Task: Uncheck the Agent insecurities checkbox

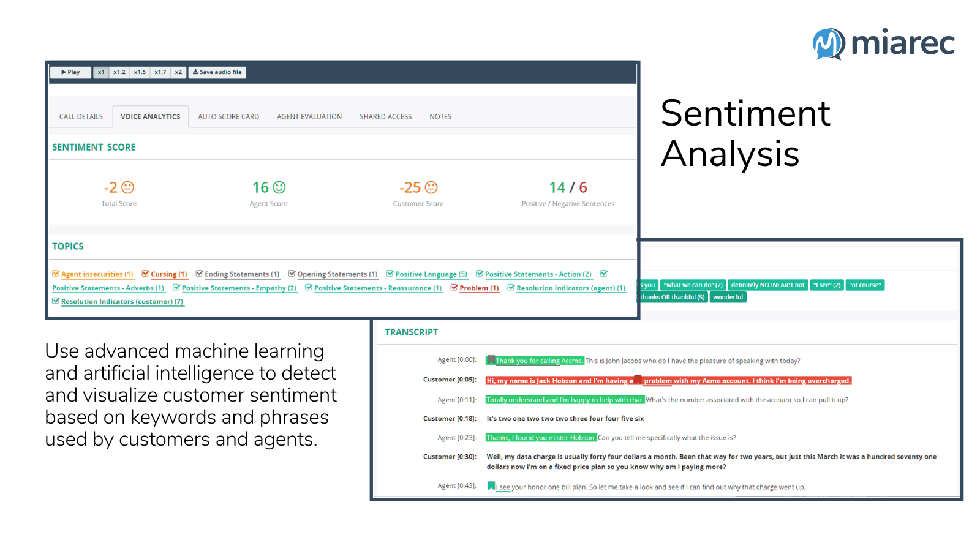Action: 56,274
